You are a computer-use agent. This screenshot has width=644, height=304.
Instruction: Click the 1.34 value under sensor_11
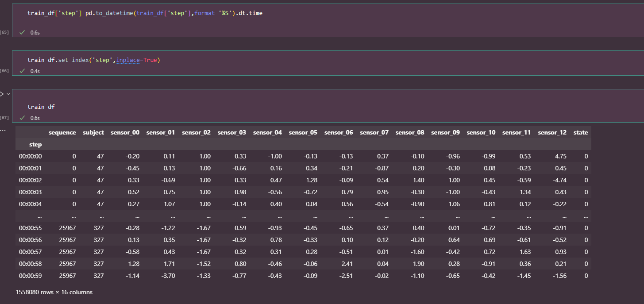point(525,192)
